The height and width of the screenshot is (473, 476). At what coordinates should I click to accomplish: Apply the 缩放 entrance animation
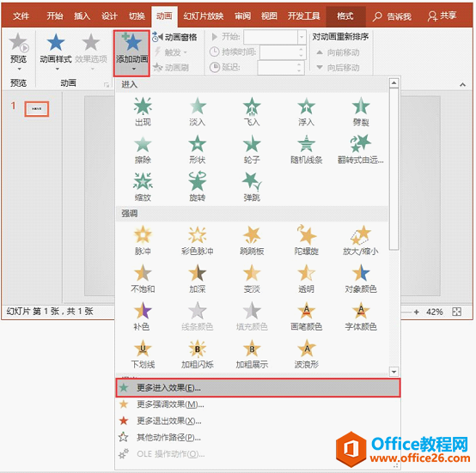pyautogui.click(x=143, y=187)
